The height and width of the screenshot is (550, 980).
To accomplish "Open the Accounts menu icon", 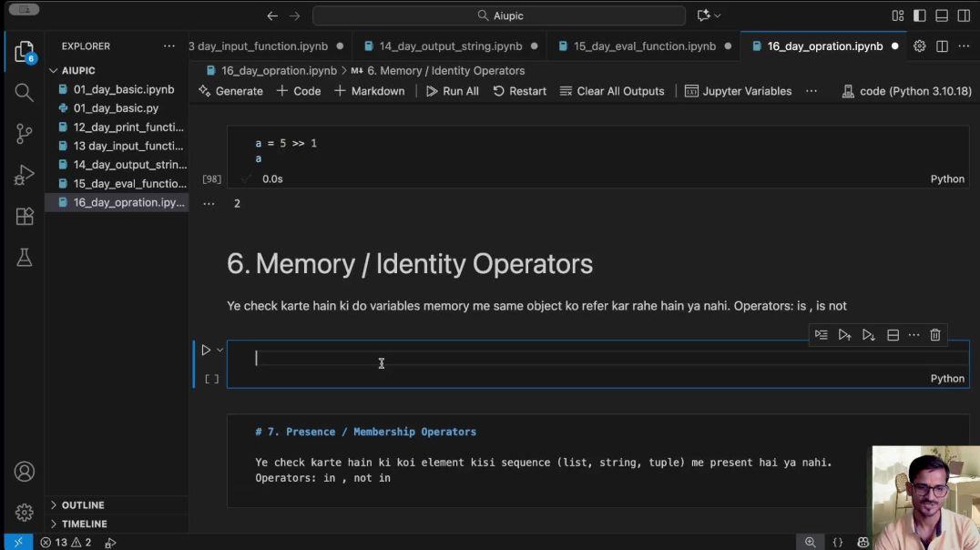I will (x=25, y=472).
